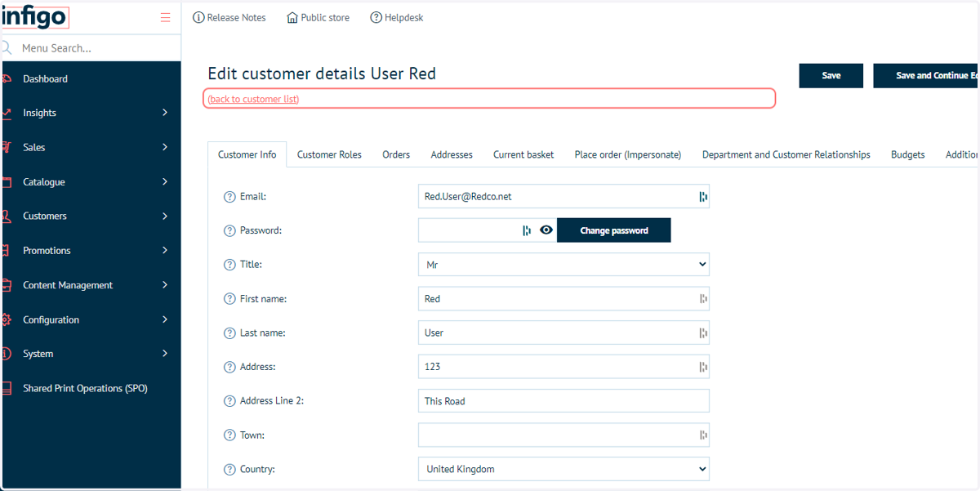Image resolution: width=980 pixels, height=491 pixels.
Task: Click the Email field with Red.User@Redco.net
Action: pos(563,197)
